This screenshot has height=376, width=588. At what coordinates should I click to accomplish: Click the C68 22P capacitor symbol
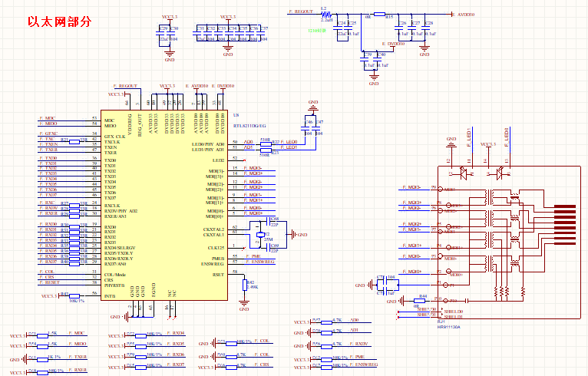pos(269,222)
